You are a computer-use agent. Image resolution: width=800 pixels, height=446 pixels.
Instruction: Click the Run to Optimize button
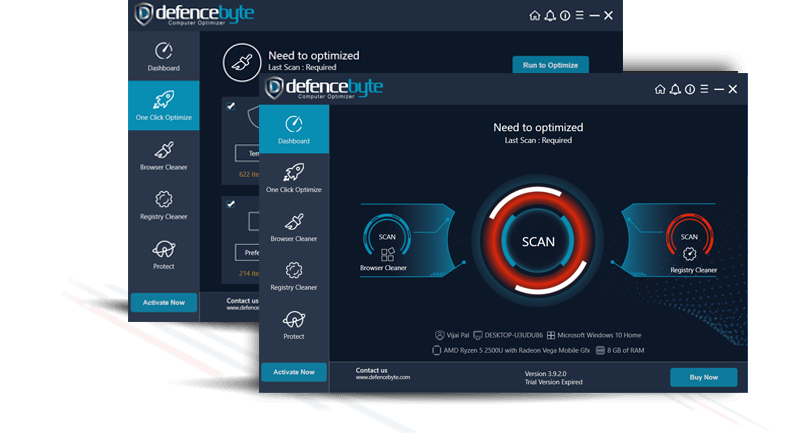point(550,65)
